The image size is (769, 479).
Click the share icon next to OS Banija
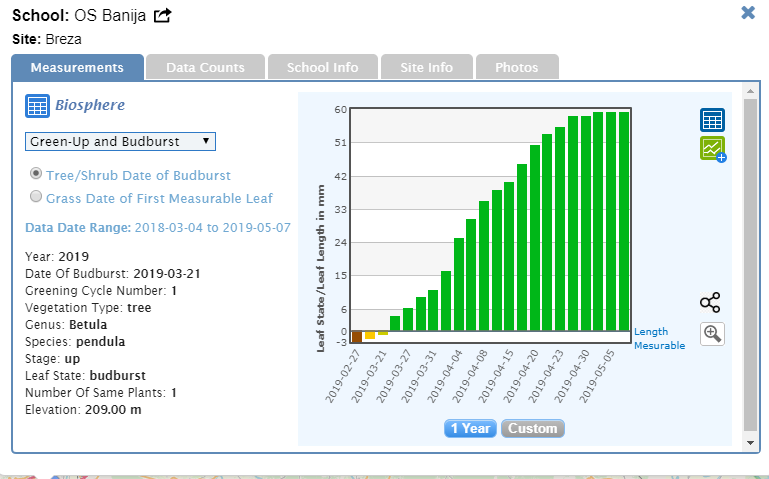(x=162, y=15)
